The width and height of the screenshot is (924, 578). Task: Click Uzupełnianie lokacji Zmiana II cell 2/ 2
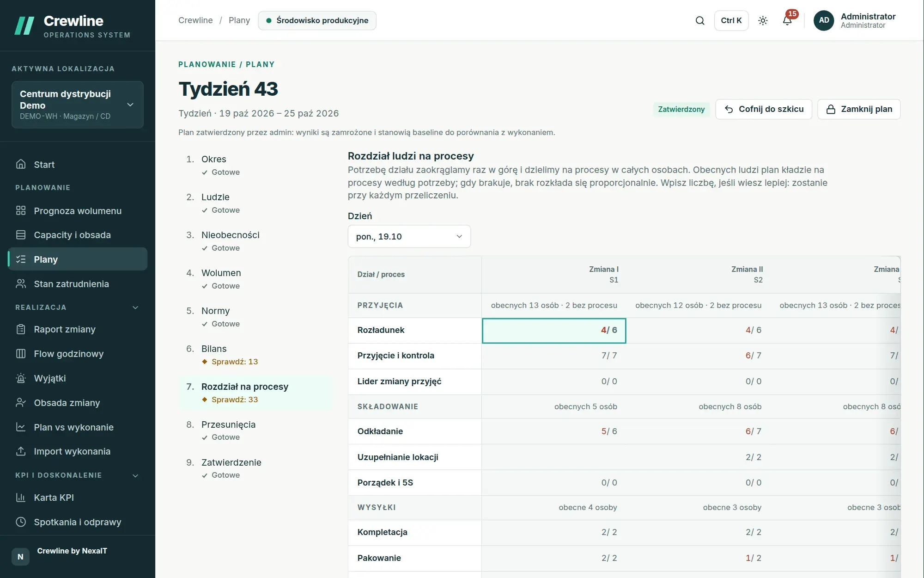[x=698, y=457]
